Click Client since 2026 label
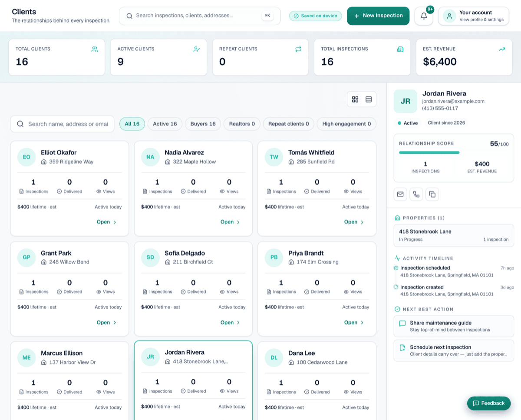The width and height of the screenshot is (521, 420). [446, 123]
